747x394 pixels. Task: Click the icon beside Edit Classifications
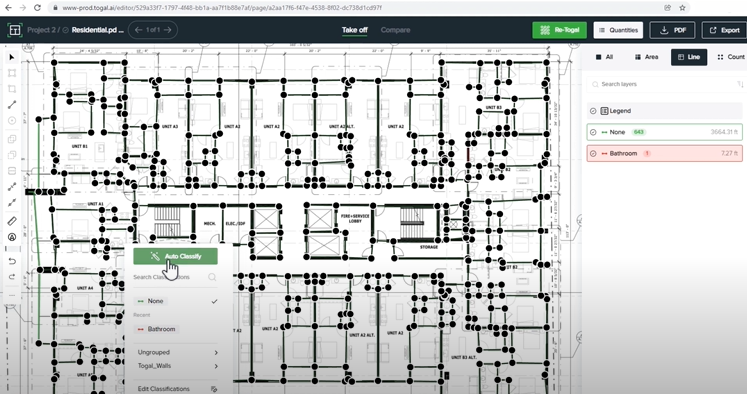click(x=214, y=389)
